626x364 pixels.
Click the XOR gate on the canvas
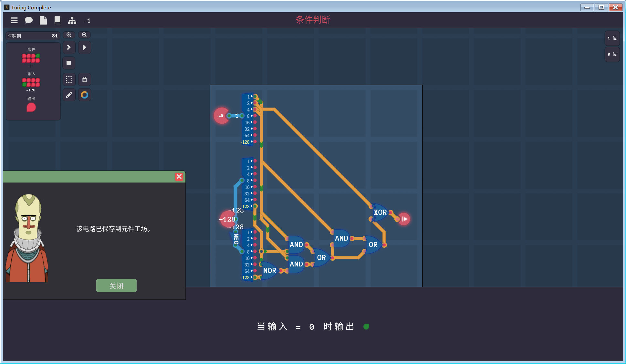380,213
